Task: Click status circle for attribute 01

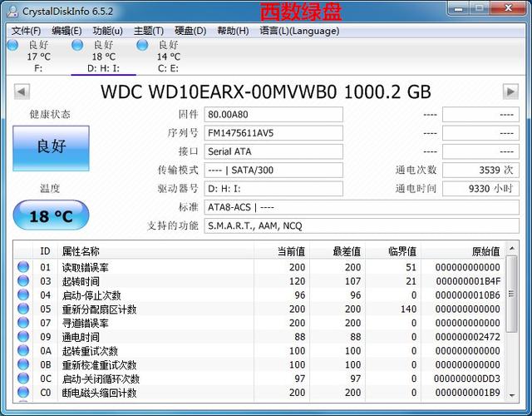Action: (23, 267)
